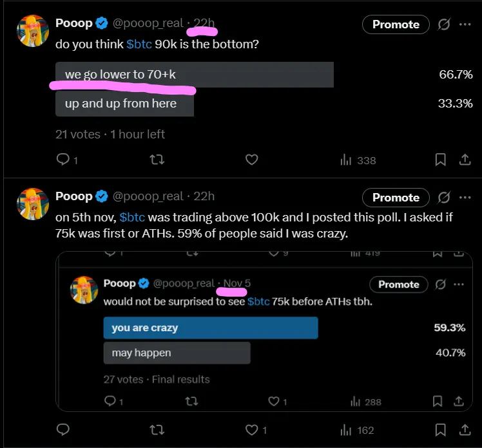Open the $btc cashtag in first post
The height and width of the screenshot is (448, 482).
click(x=139, y=46)
